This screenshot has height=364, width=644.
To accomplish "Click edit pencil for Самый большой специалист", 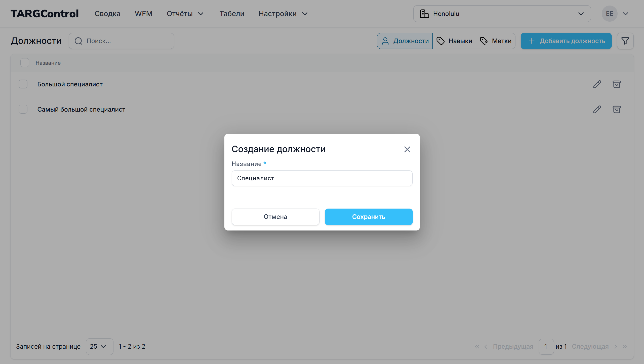I will click(x=597, y=109).
